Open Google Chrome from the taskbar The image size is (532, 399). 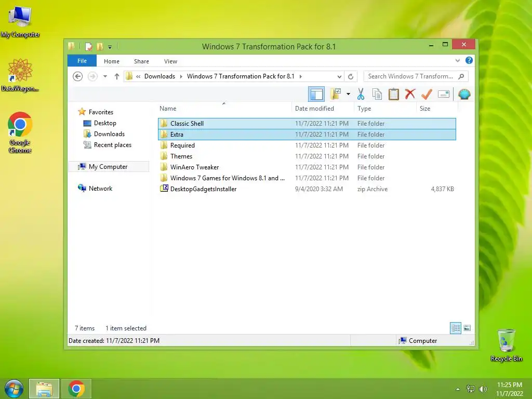76,389
